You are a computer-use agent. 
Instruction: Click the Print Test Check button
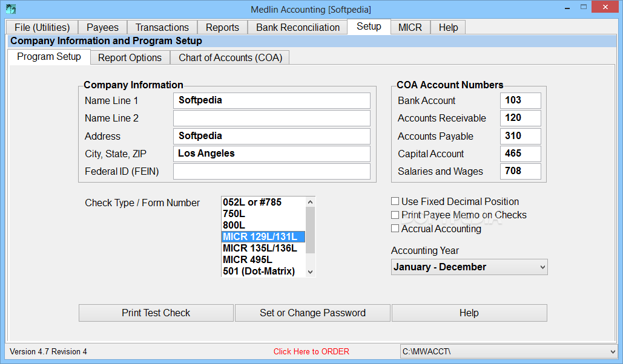coord(156,313)
